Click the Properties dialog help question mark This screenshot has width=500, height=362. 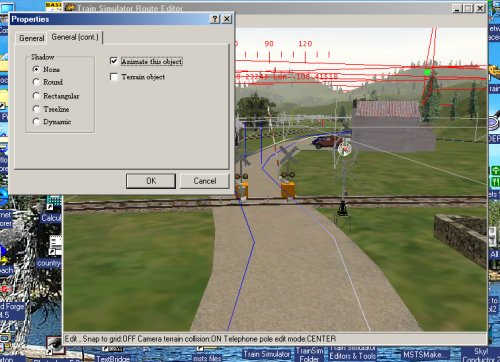[215, 19]
